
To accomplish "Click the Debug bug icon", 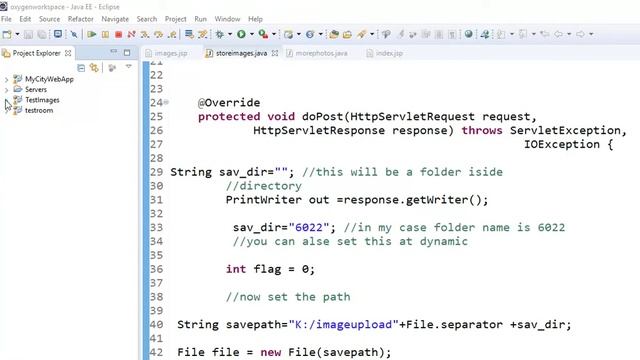I will pyautogui.click(x=220, y=34).
